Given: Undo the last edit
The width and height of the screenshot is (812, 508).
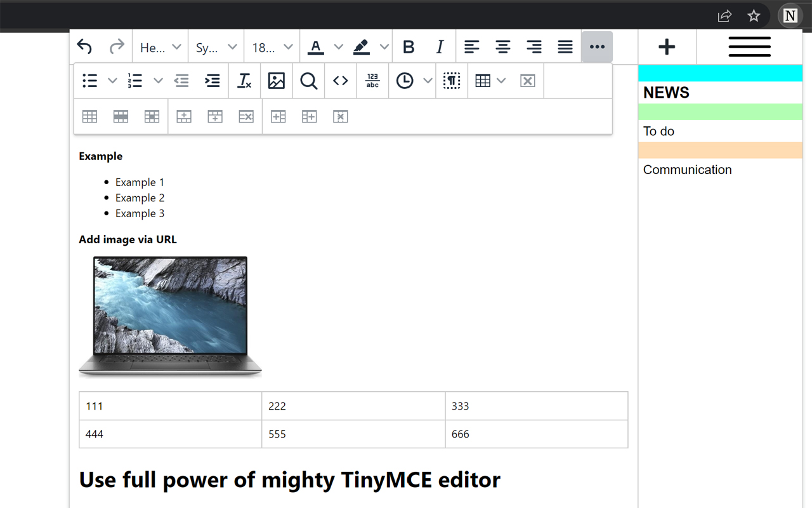Looking at the screenshot, I should click(84, 47).
